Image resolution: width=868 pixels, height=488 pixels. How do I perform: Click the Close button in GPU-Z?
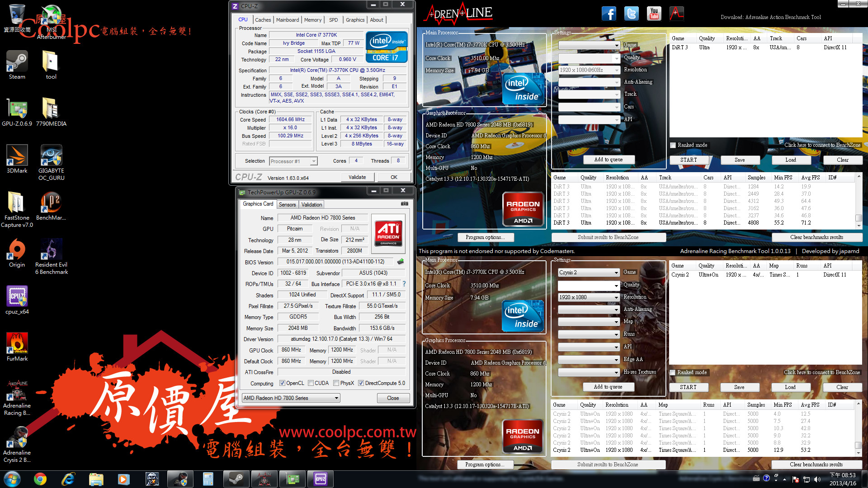click(x=393, y=398)
